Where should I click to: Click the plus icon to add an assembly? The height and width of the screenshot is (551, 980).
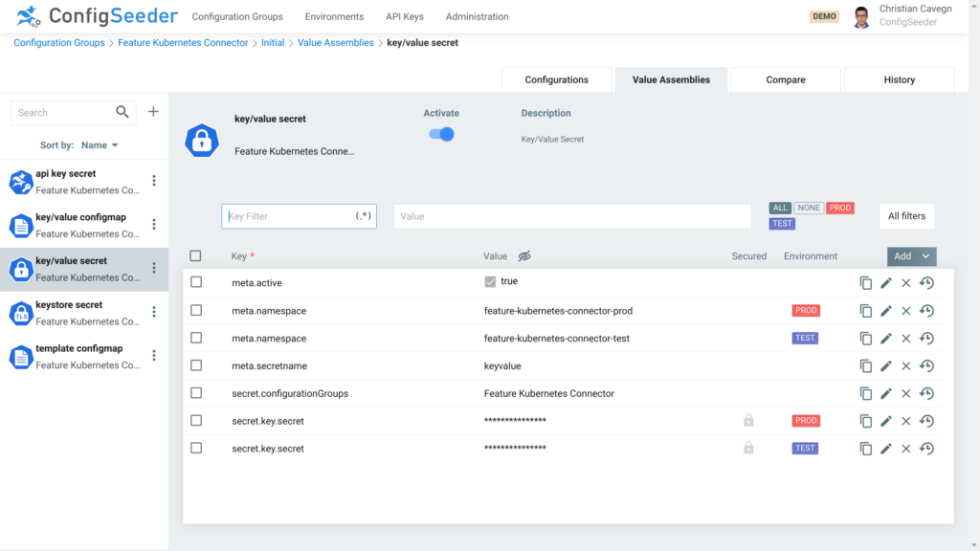coord(153,111)
